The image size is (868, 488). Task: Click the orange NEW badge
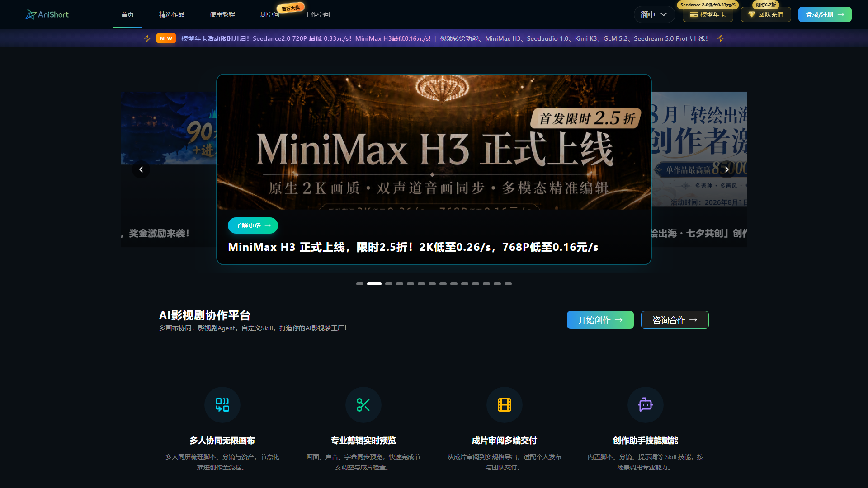click(166, 38)
